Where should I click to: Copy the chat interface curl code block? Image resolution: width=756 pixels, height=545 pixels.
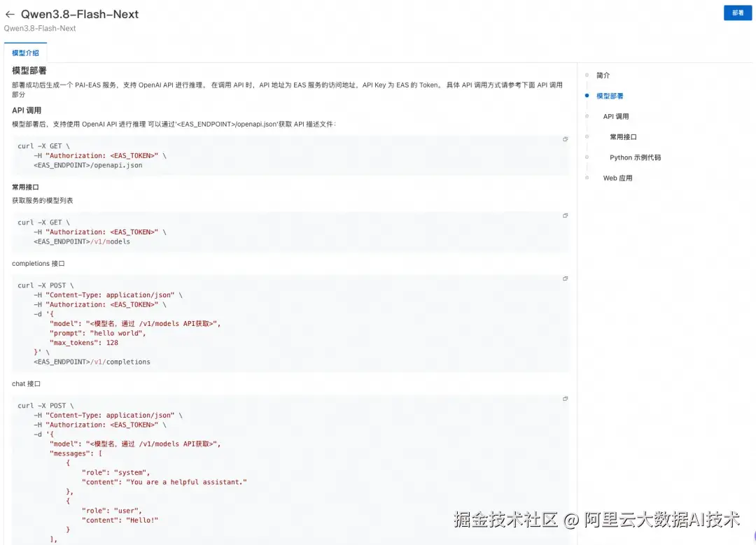[x=565, y=399]
